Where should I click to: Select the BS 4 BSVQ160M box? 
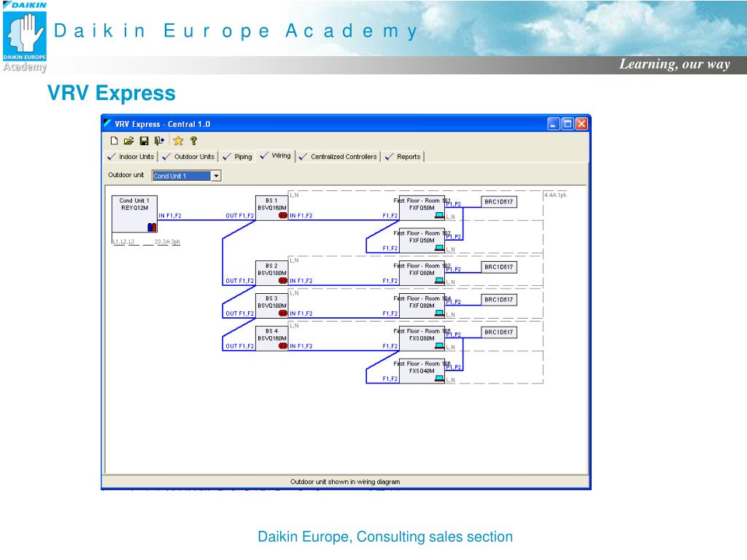point(271,338)
